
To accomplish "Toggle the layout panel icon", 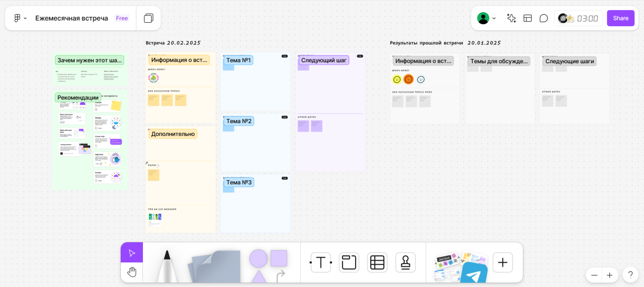I will pos(527,18).
